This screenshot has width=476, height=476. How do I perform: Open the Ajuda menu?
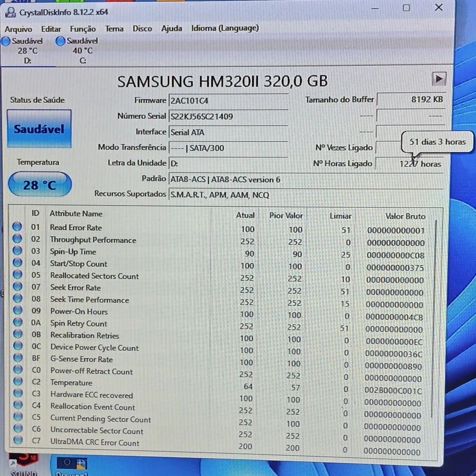[x=171, y=29]
